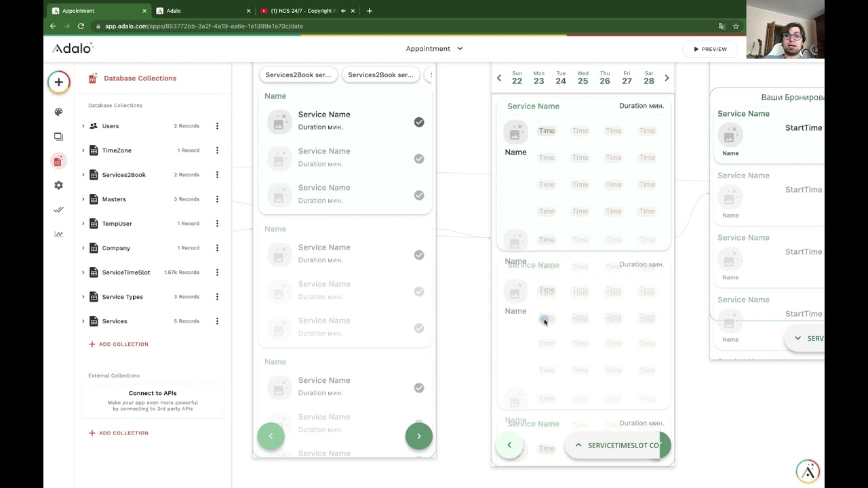Toggle the checkmark in second Name group first row
The image size is (868, 488).
[x=419, y=255]
